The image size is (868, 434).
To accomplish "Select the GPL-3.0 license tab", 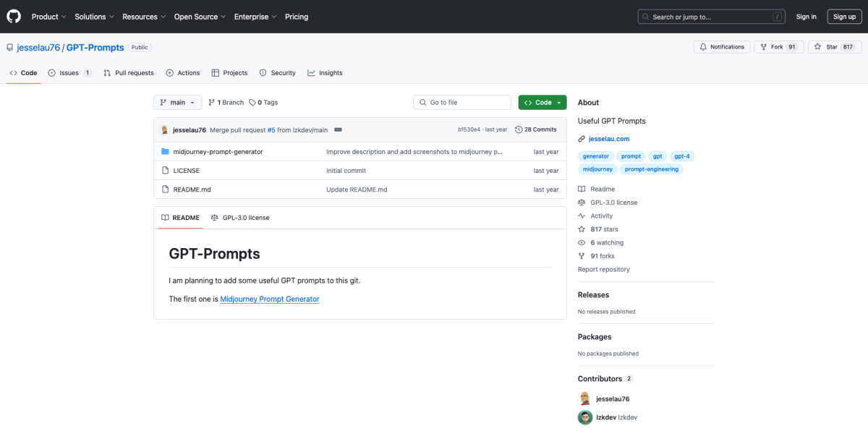I will pos(240,218).
